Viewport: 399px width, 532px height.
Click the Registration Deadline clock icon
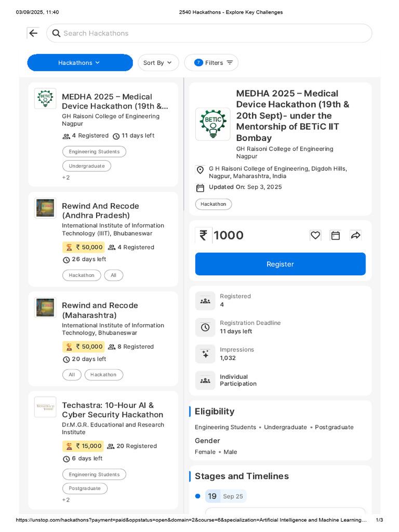point(205,327)
